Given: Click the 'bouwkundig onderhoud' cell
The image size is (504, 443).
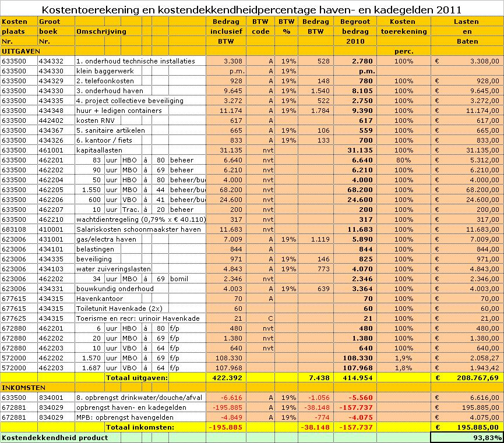Looking at the screenshot, I should (115, 289).
